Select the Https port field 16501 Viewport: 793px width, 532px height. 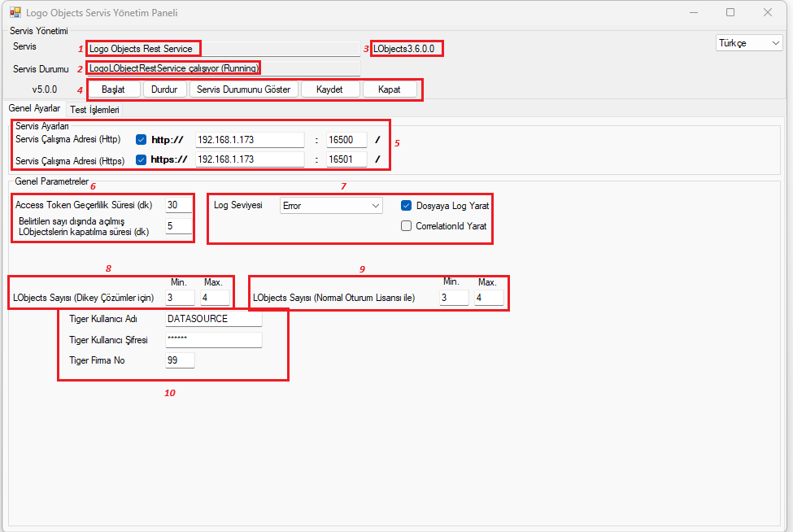tap(346, 159)
